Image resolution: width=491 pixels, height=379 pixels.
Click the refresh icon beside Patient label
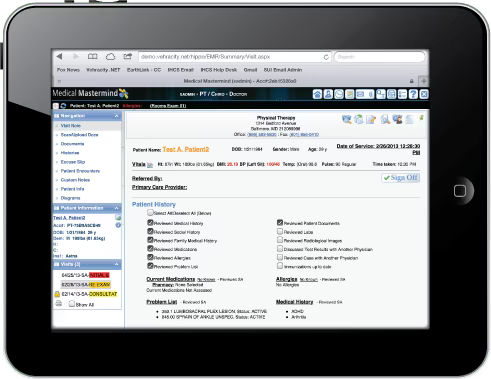coord(63,106)
